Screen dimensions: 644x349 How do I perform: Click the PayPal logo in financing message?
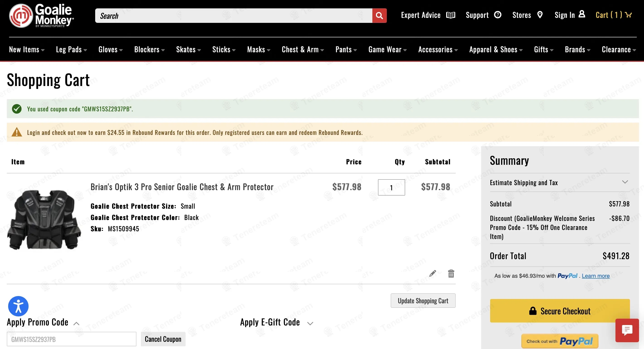click(x=567, y=276)
